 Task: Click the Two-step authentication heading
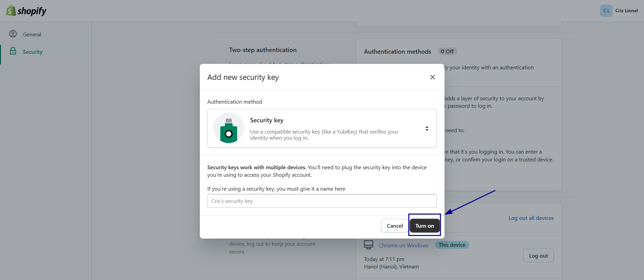coord(263,50)
